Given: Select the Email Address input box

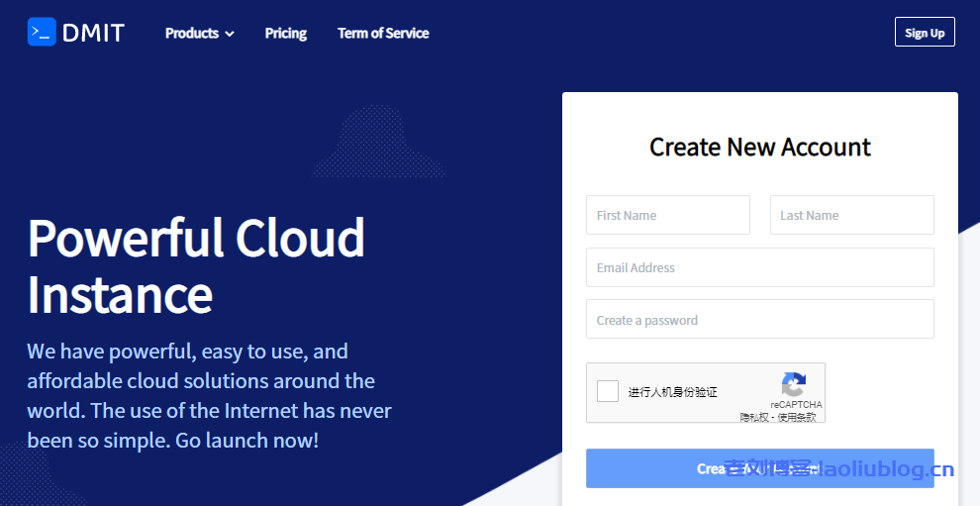Looking at the screenshot, I should tap(759, 267).
